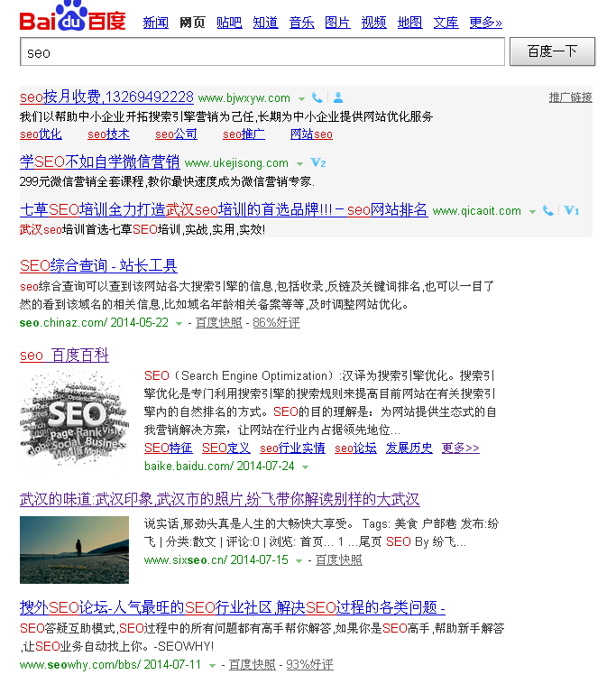Expand the dropdown arrow after baike.baidu.com date
The height and width of the screenshot is (684, 616).
305,467
